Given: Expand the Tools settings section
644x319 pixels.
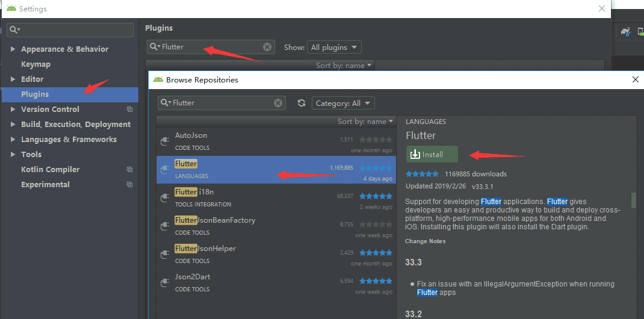Looking at the screenshot, I should click(x=13, y=154).
